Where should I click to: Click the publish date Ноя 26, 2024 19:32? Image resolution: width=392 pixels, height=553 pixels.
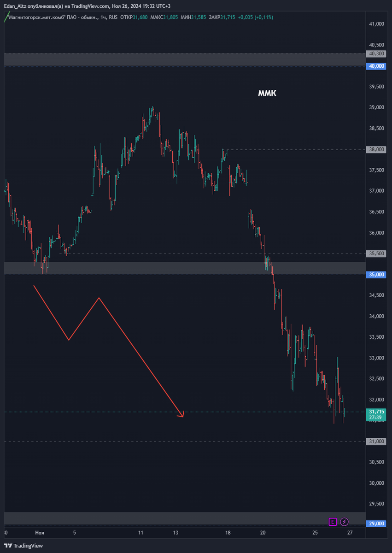[x=133, y=6]
